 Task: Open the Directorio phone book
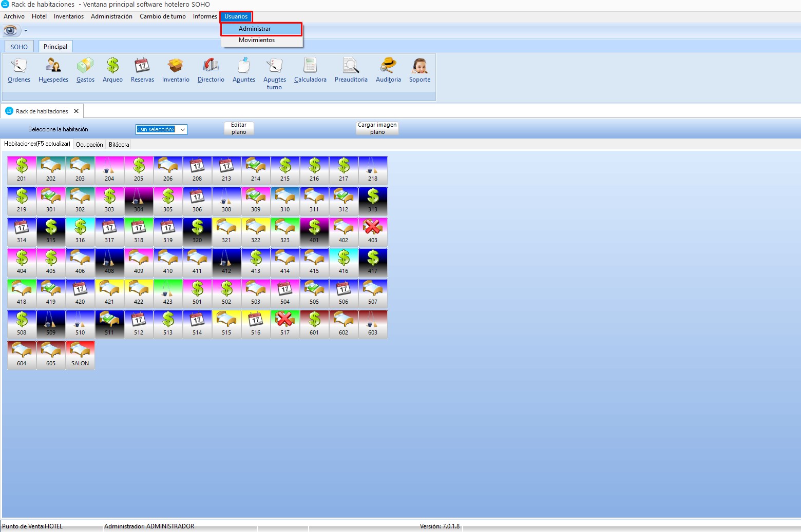(x=211, y=70)
